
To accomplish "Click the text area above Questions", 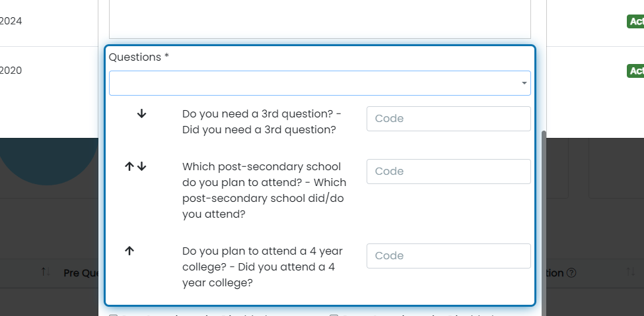I will (x=320, y=19).
